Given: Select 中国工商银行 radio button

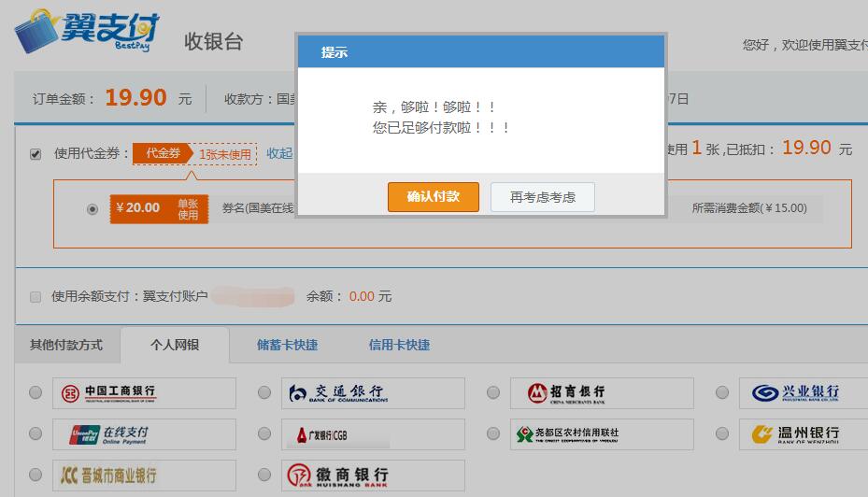Looking at the screenshot, I should tap(36, 392).
